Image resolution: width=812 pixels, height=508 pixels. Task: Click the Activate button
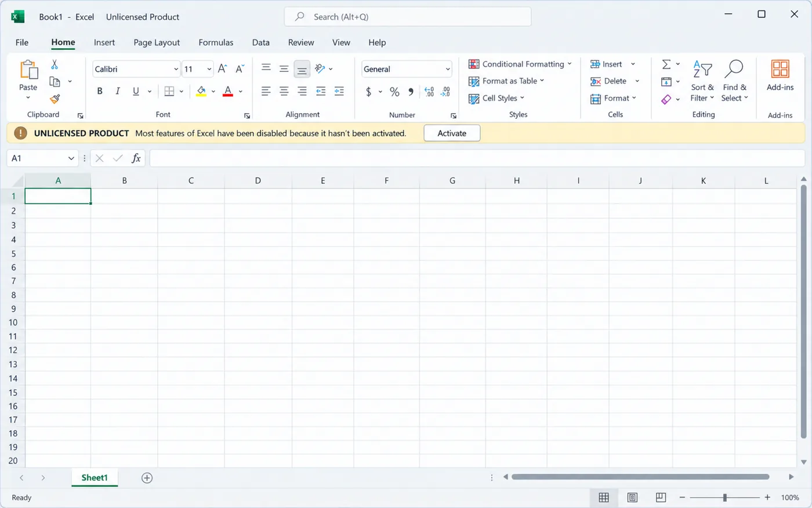point(452,133)
